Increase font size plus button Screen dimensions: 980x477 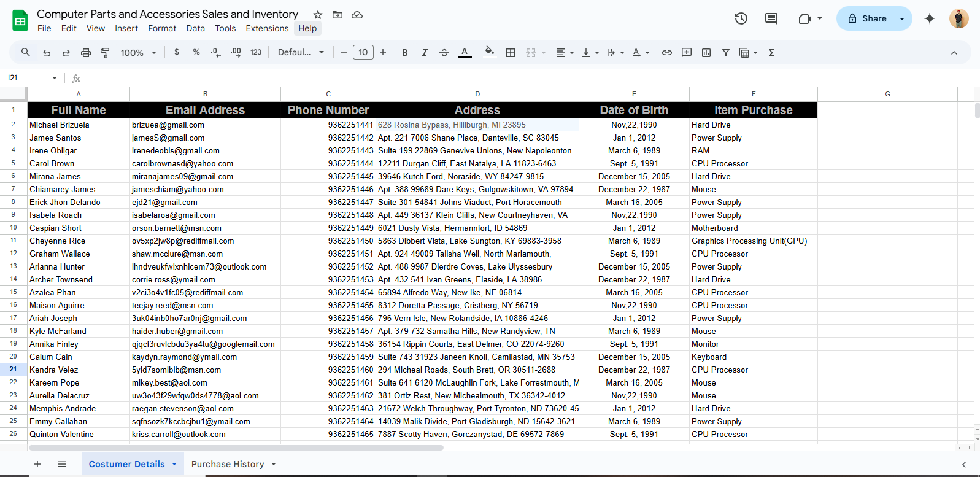[x=383, y=52]
